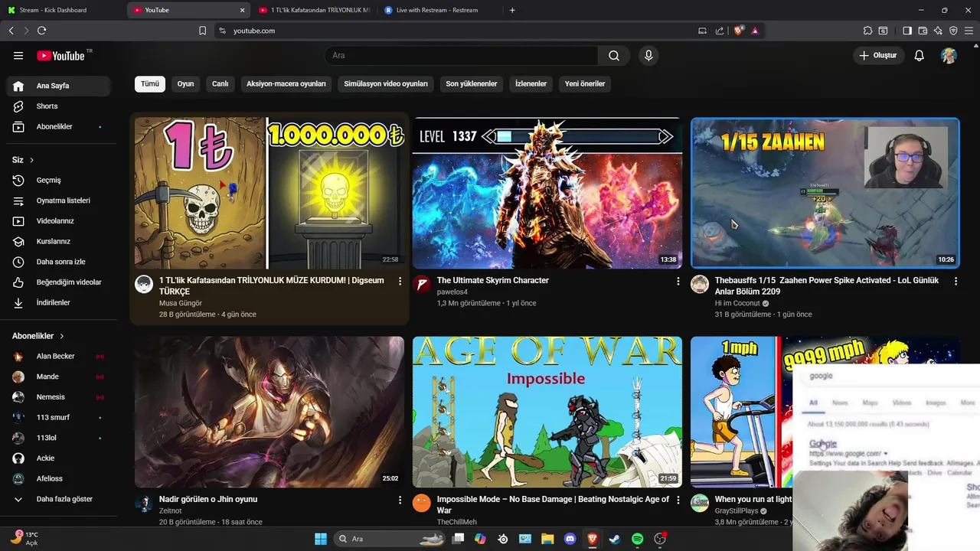Image resolution: width=980 pixels, height=551 pixels.
Task: Click the Oluştur create button
Action: click(878, 55)
